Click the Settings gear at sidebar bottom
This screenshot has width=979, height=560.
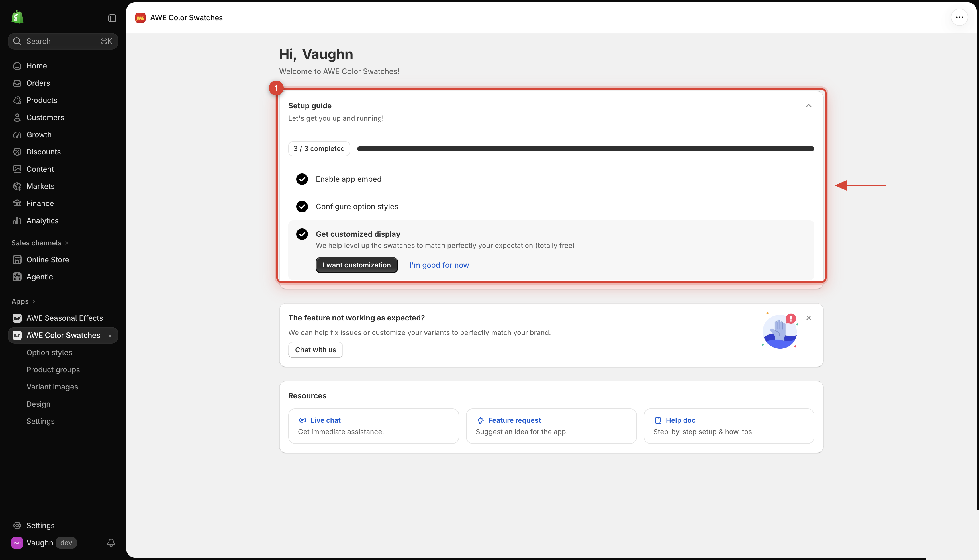(17, 526)
